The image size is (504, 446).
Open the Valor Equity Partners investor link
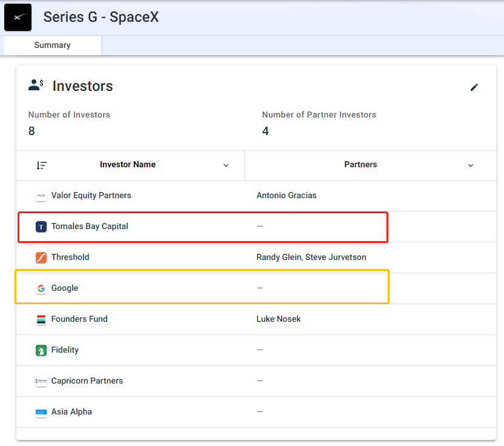(x=91, y=196)
